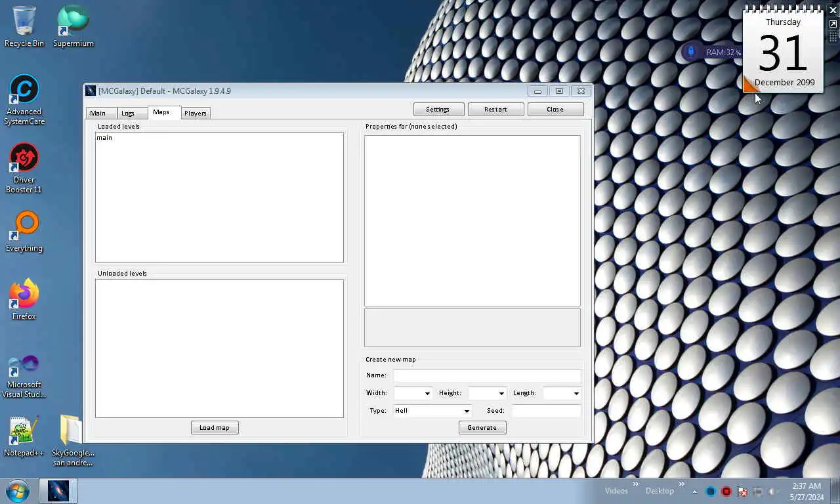Open the Windows Start menu orb
This screenshot has height=504, width=840.
pos(18,491)
